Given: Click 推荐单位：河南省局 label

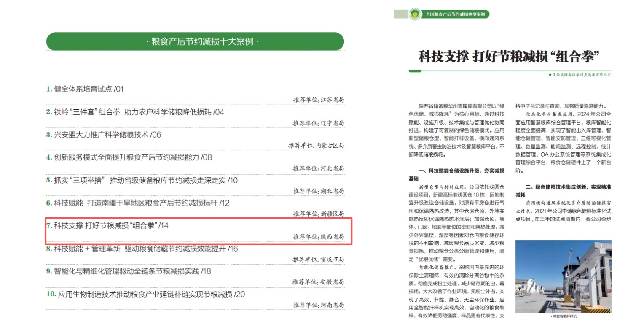Looking at the screenshot, I should (x=318, y=305).
